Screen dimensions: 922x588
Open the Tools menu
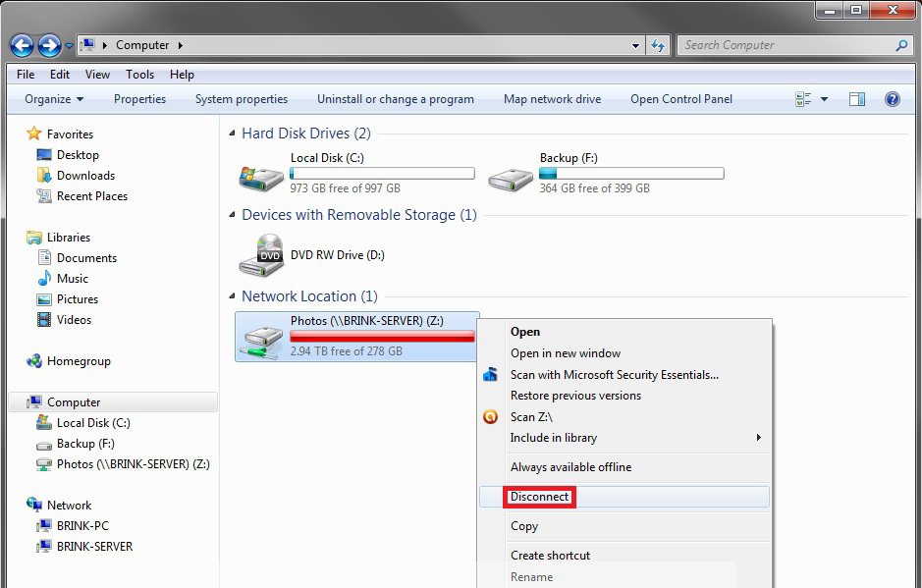coord(139,75)
